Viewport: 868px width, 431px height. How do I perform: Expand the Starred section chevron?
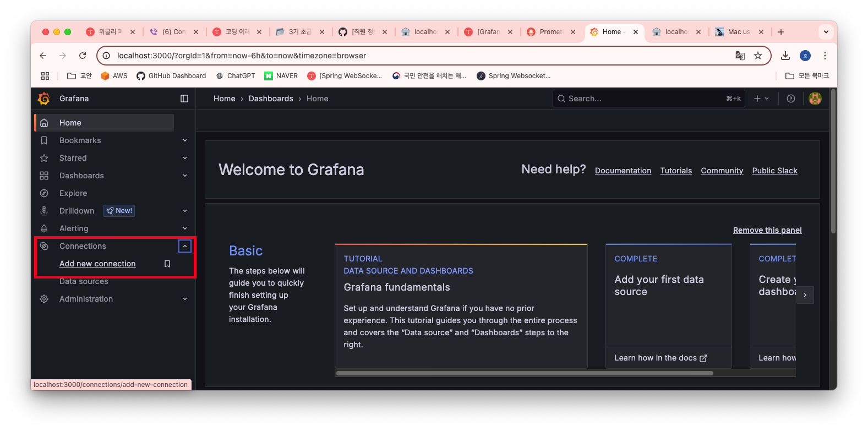[x=185, y=158]
